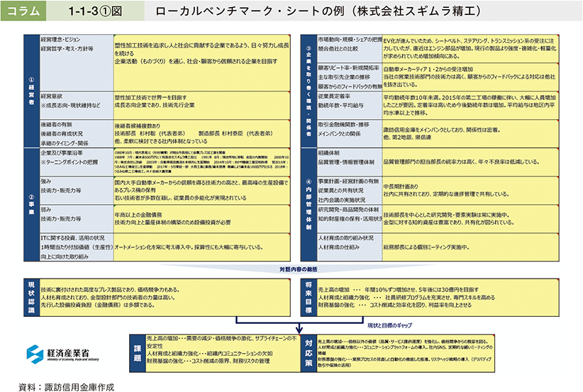Select the 現状認識 box header

pyautogui.click(x=32, y=297)
